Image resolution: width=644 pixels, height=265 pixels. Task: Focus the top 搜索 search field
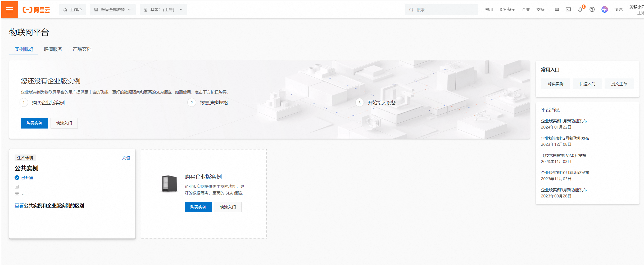441,10
